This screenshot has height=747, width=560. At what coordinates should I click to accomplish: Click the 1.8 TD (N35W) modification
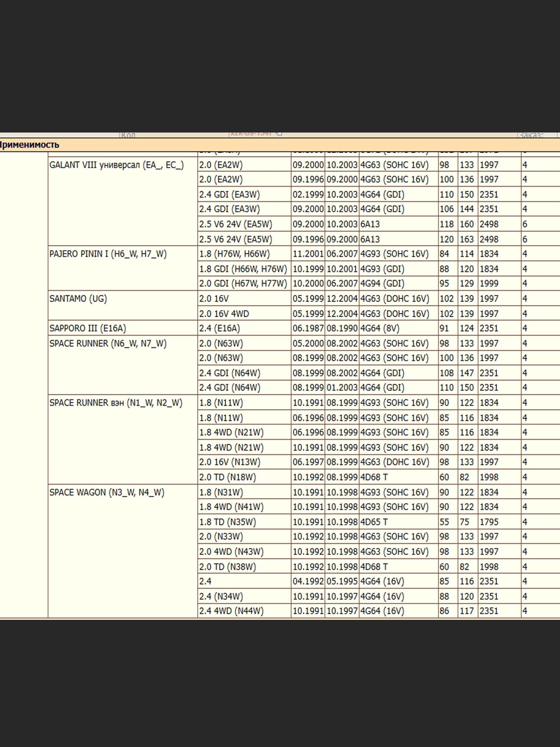click(228, 522)
